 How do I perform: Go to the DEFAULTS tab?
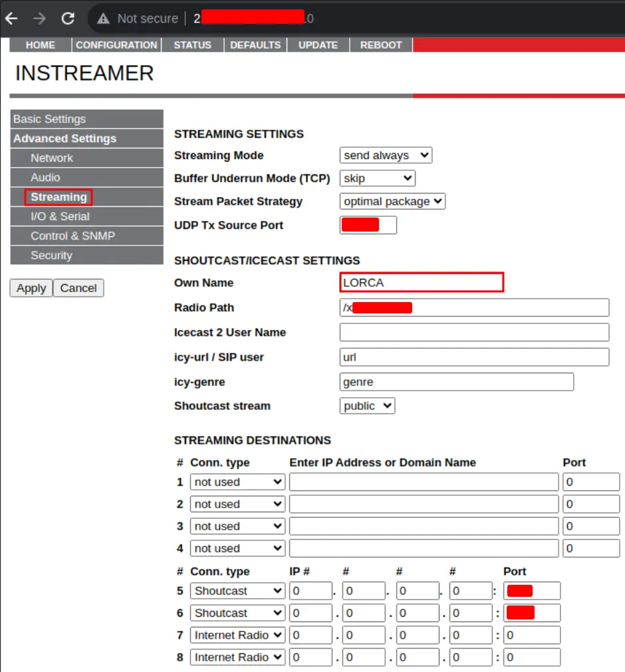pos(255,45)
